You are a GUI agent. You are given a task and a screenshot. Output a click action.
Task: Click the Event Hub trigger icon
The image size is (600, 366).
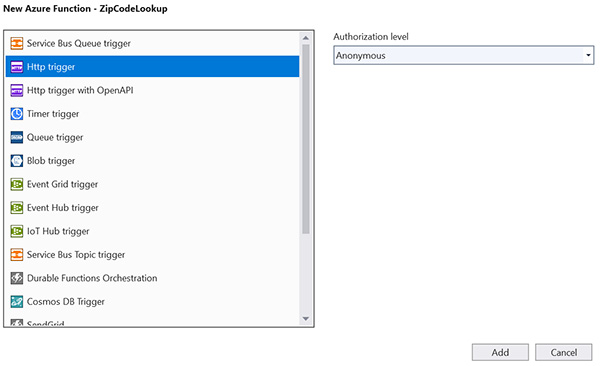point(16,208)
